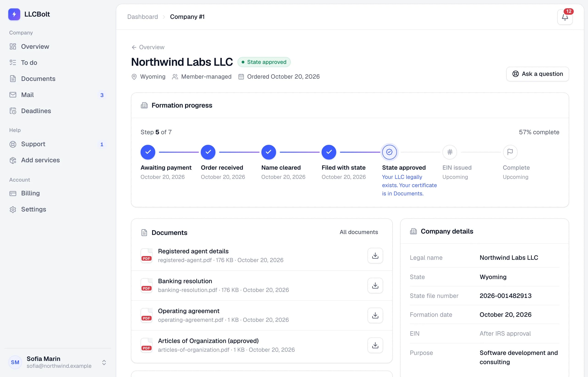
Task: Click the 'After IRS approval' EIN value
Action: tap(505, 333)
